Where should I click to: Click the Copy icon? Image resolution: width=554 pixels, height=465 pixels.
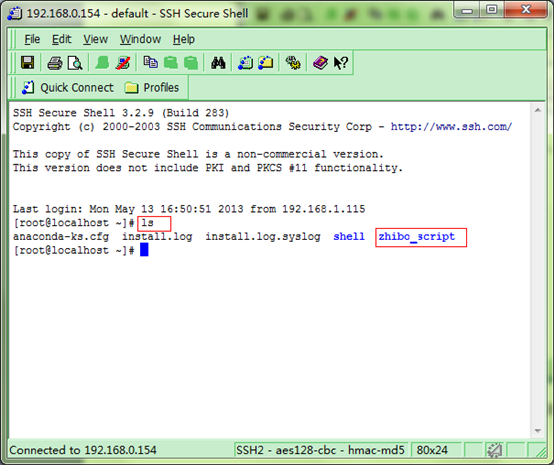151,63
